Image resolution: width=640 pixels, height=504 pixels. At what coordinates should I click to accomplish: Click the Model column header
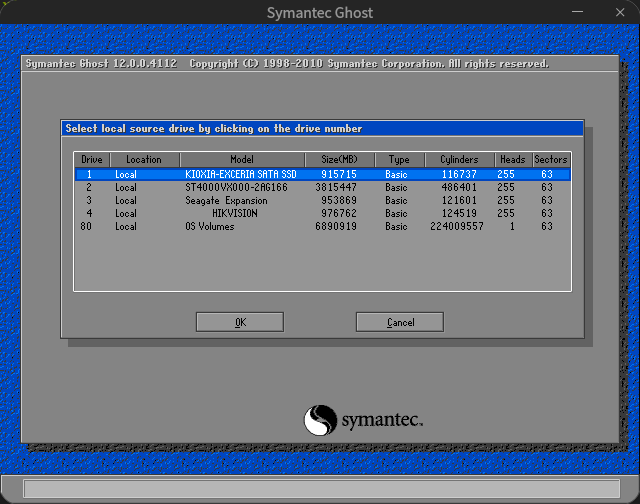coord(242,160)
